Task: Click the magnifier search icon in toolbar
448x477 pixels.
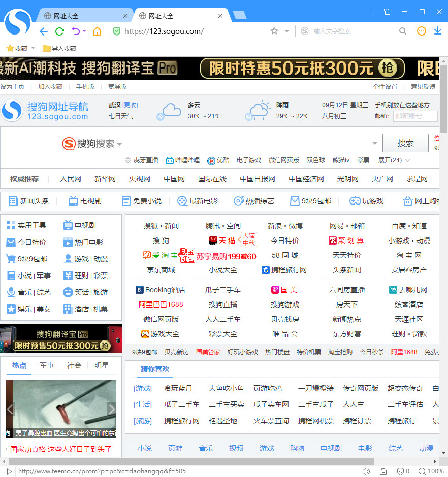Action: coord(403,31)
